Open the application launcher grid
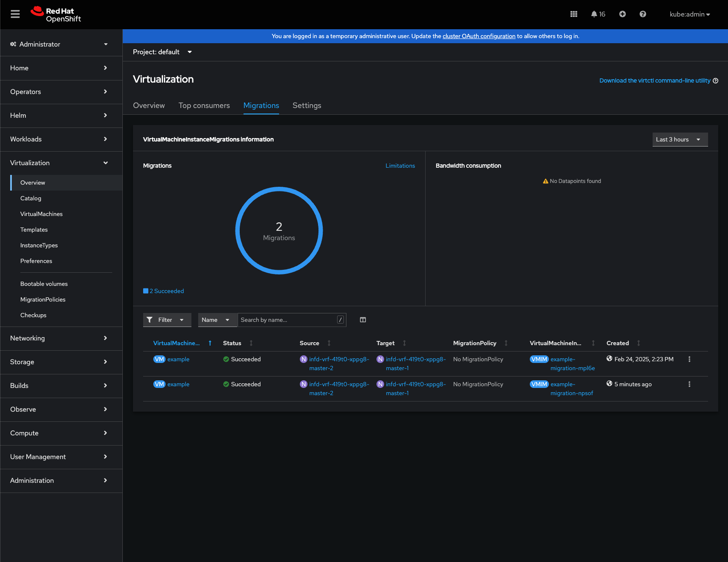Image resolution: width=728 pixels, height=562 pixels. 574,14
